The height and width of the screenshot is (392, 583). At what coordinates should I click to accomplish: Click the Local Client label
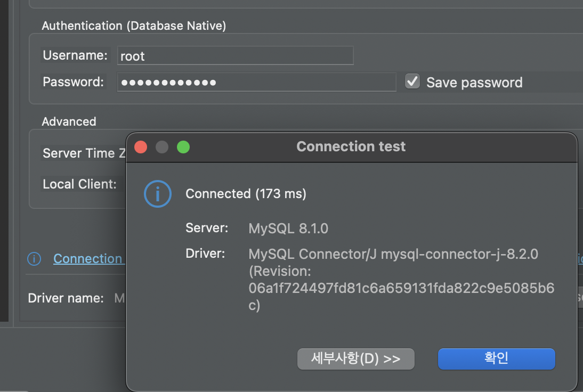coord(79,184)
